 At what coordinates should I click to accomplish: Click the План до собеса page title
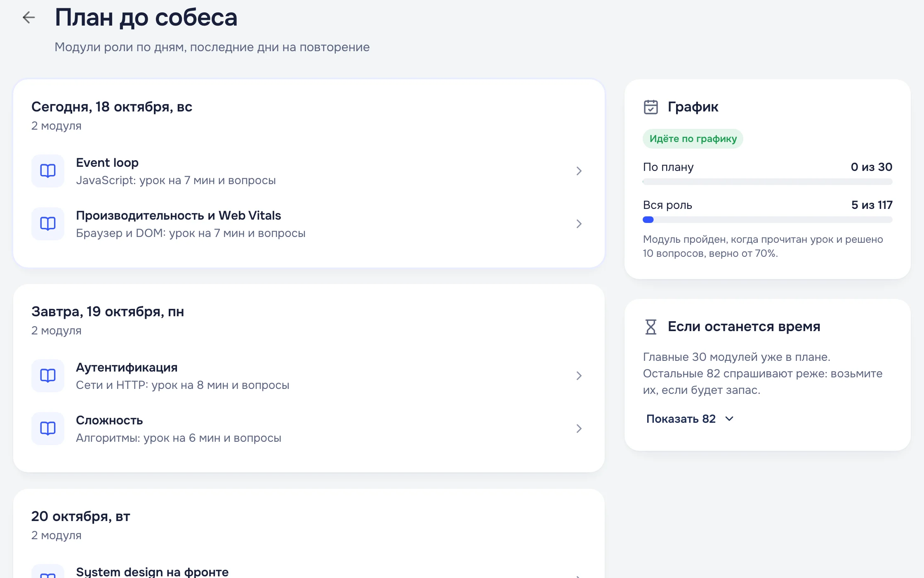pyautogui.click(x=146, y=18)
